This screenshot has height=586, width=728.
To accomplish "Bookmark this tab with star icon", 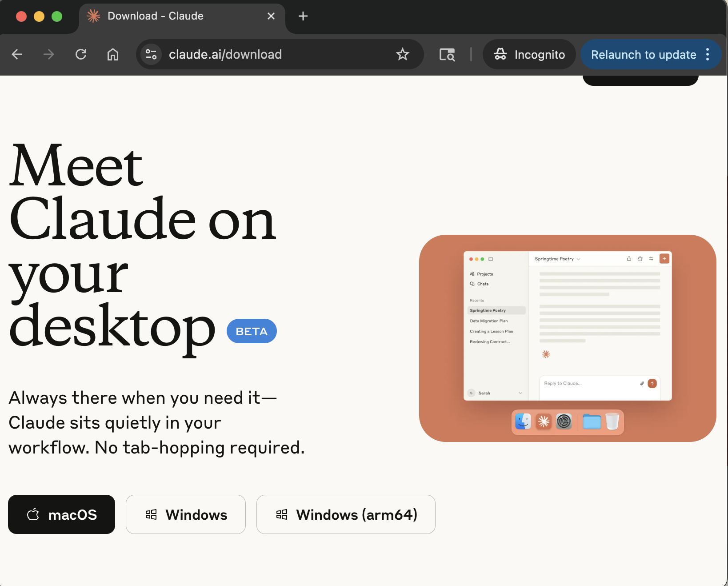I will point(403,54).
